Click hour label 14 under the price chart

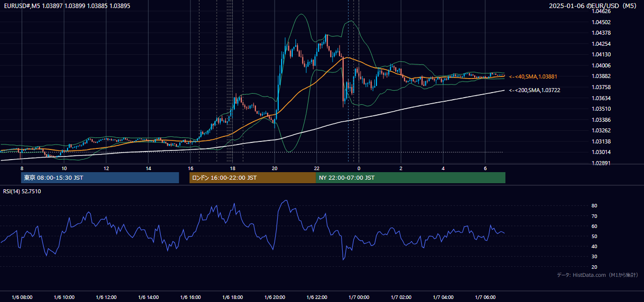[x=148, y=168]
